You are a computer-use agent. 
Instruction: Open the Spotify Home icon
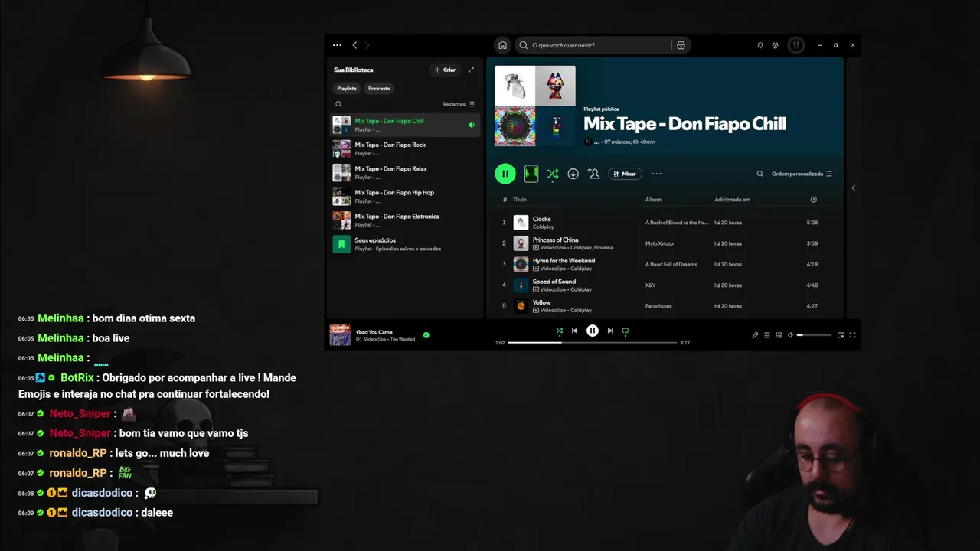502,45
